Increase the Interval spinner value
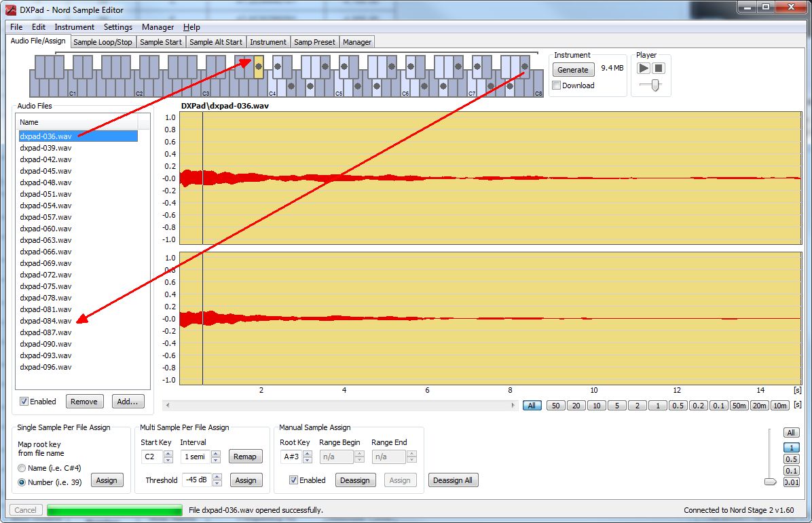This screenshot has height=523, width=812. (x=217, y=453)
